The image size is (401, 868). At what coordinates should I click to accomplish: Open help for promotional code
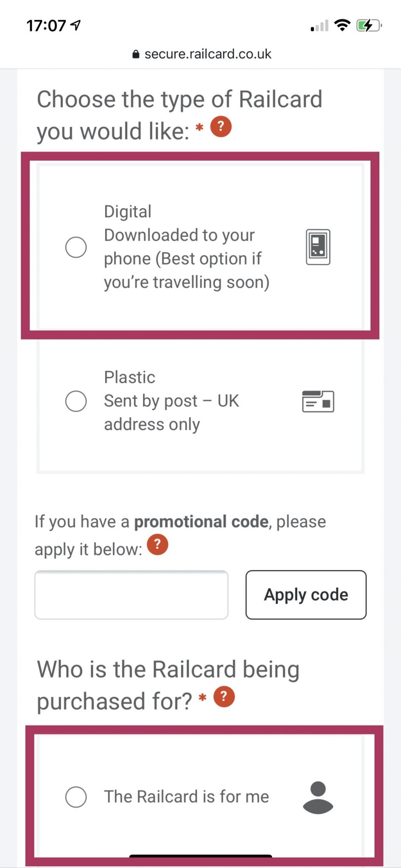[x=158, y=545]
